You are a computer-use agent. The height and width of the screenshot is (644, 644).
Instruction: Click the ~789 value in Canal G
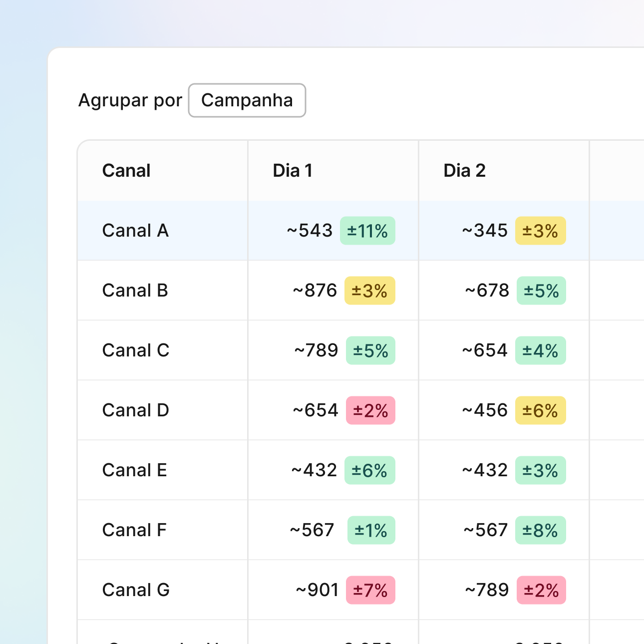coord(487,590)
